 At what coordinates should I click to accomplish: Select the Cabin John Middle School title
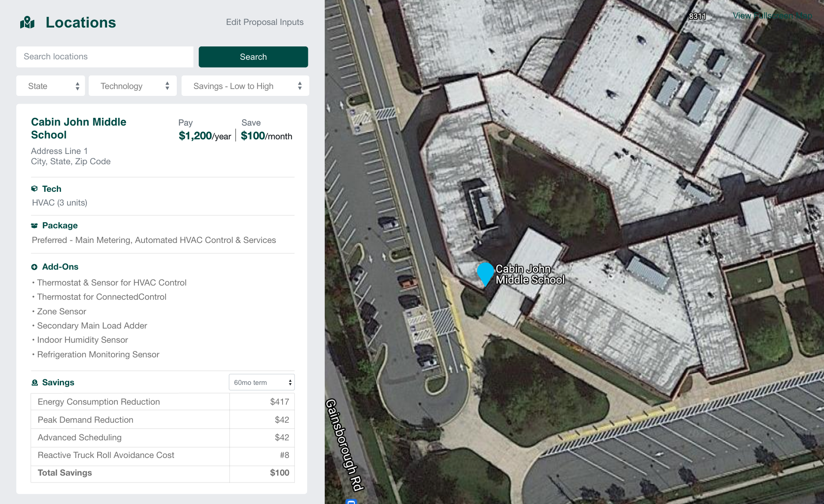(x=79, y=128)
